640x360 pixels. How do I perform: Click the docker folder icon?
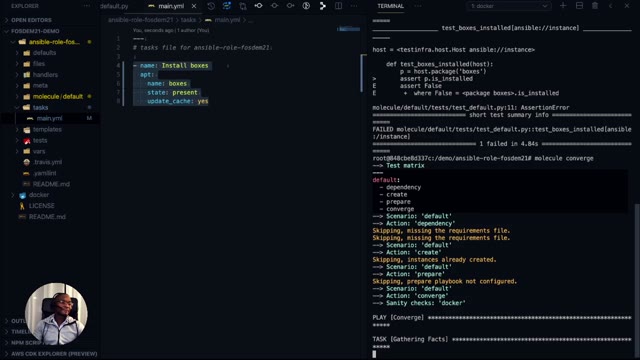22,195
